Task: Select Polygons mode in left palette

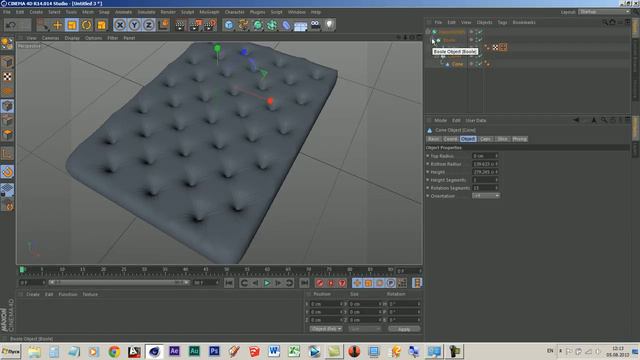Action: pyautogui.click(x=7, y=135)
